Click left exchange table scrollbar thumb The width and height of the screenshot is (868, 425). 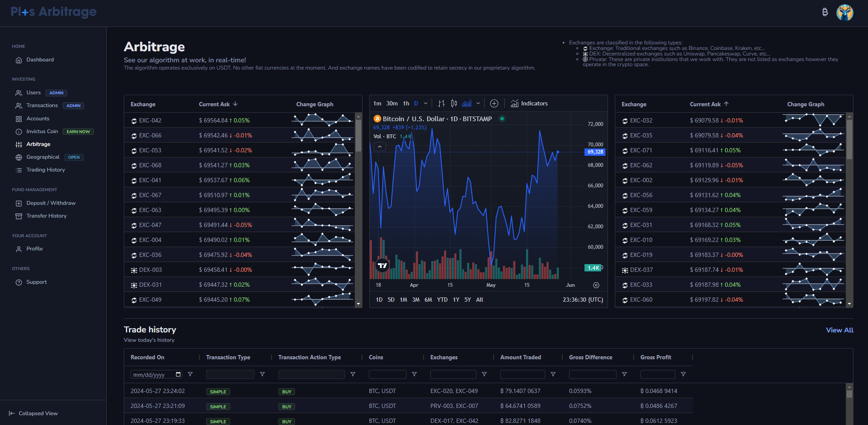pos(359,136)
